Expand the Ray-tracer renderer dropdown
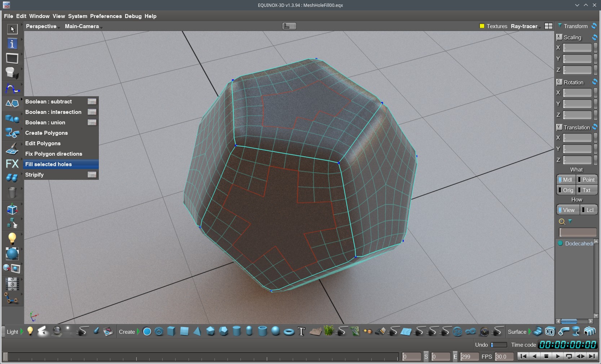Image resolution: width=601 pixels, height=364 pixels. (x=525, y=26)
